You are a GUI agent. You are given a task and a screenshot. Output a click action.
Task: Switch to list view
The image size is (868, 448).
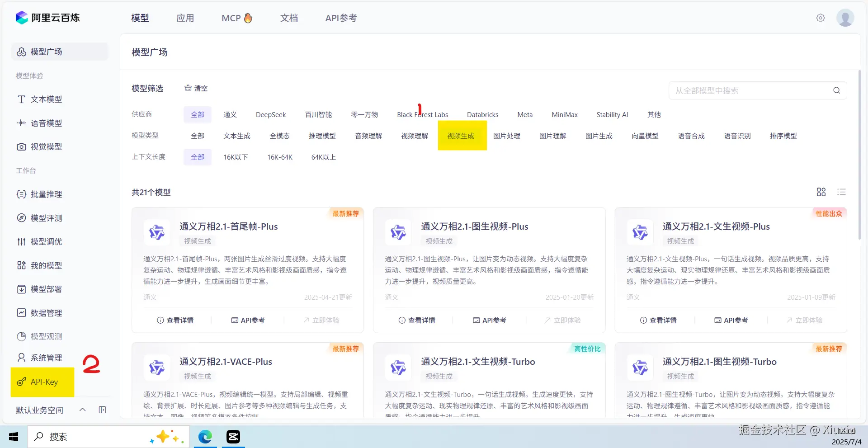click(x=841, y=192)
